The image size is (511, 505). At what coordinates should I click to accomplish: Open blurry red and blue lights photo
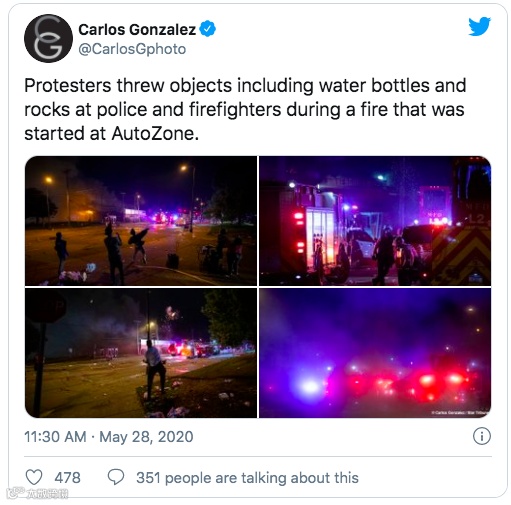375,353
